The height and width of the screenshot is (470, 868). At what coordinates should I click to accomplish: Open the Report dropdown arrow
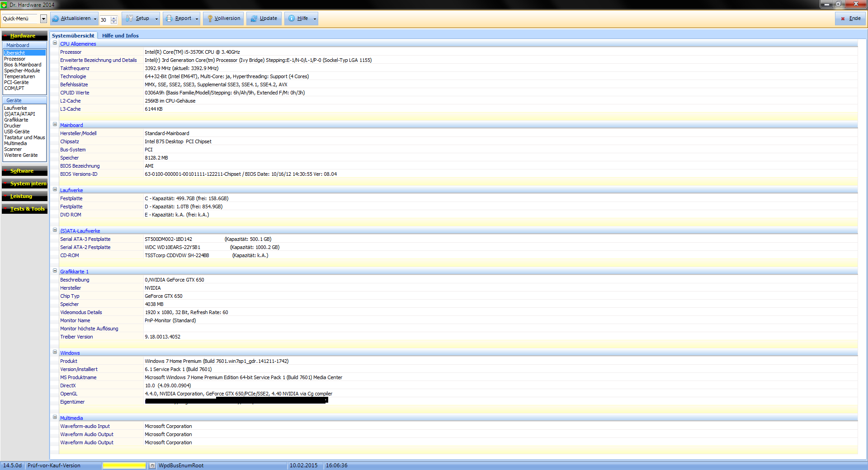[197, 19]
